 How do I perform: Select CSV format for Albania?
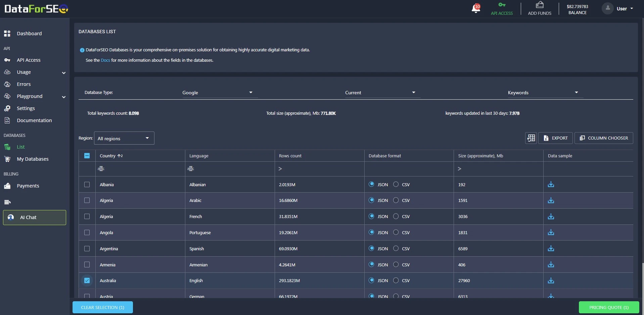396,184
